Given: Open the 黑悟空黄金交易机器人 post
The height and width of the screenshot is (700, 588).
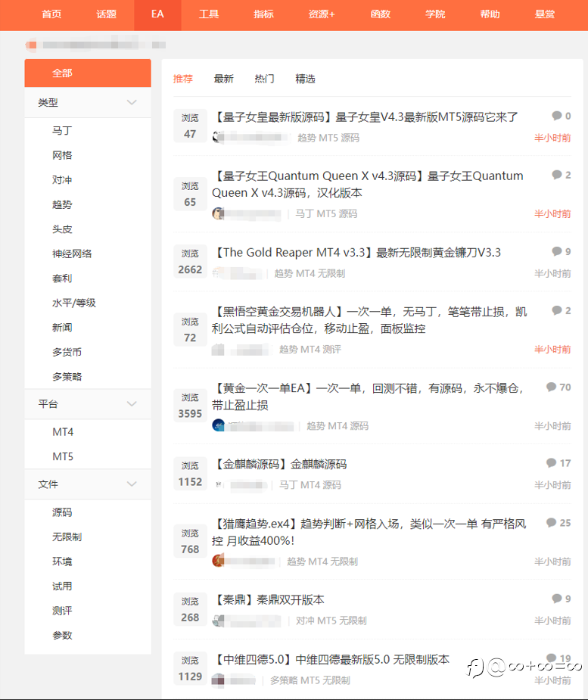Looking at the screenshot, I should click(x=369, y=320).
